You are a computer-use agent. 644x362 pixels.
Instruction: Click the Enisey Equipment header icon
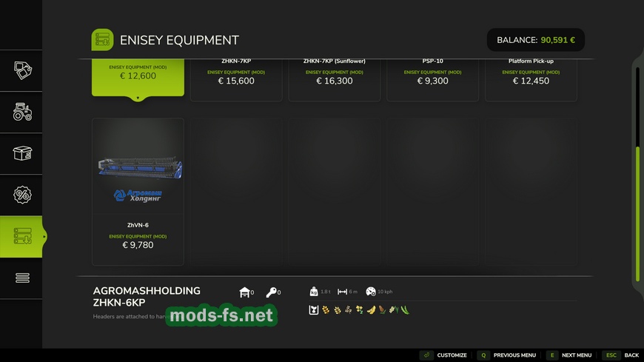[x=102, y=40]
